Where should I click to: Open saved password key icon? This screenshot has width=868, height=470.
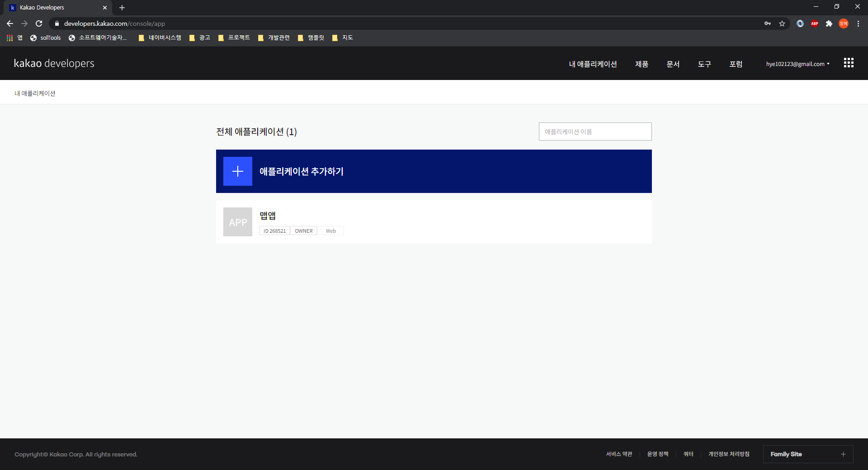tap(768, 23)
